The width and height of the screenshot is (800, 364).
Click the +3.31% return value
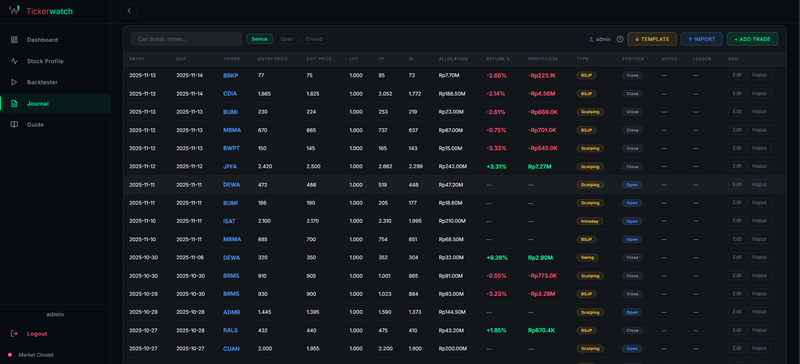pos(496,166)
